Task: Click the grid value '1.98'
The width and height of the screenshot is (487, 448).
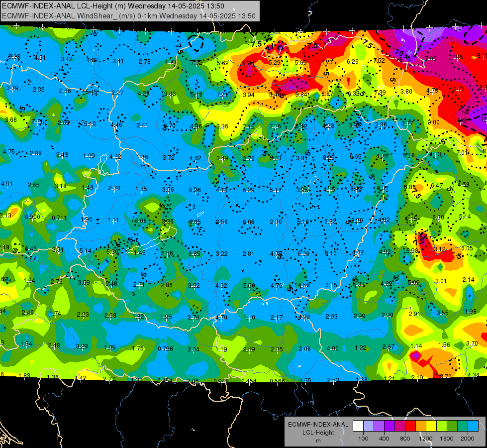Action: (471, 312)
